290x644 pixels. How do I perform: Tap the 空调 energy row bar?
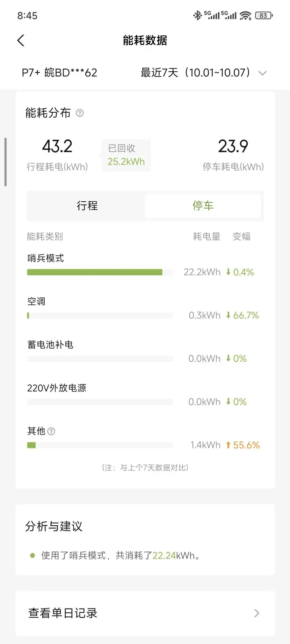pyautogui.click(x=100, y=316)
